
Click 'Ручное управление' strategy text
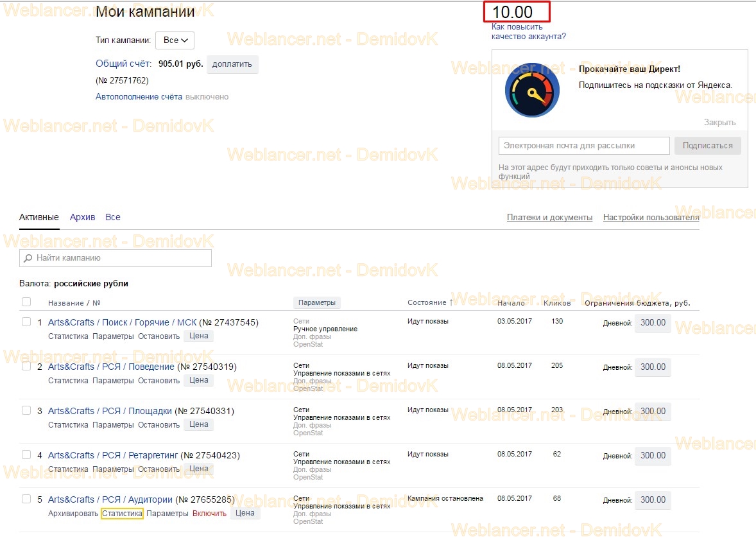[325, 329]
